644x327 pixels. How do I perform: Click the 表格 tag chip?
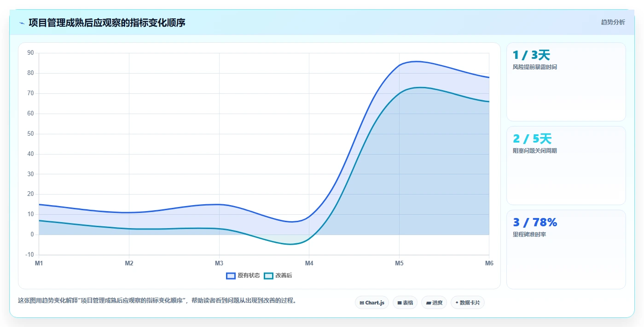click(405, 303)
